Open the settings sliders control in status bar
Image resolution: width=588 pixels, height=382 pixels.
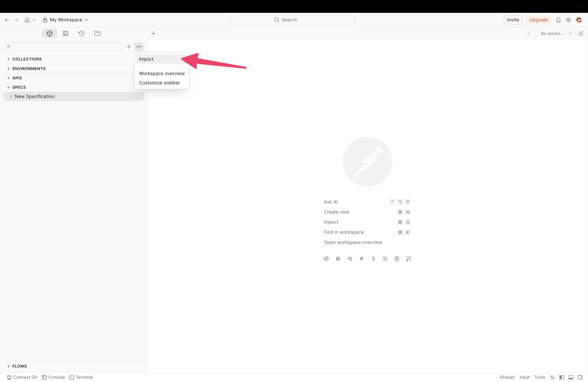(552, 377)
